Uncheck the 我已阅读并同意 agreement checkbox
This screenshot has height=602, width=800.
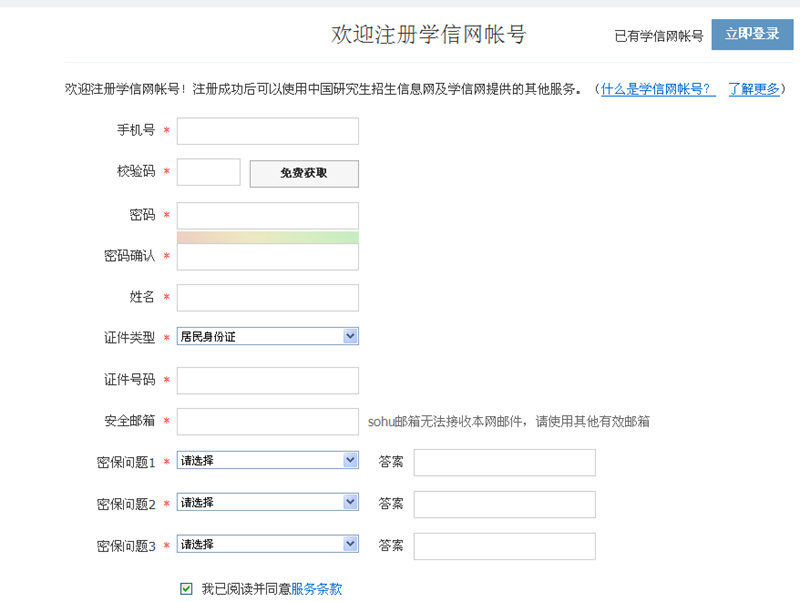tap(186, 589)
